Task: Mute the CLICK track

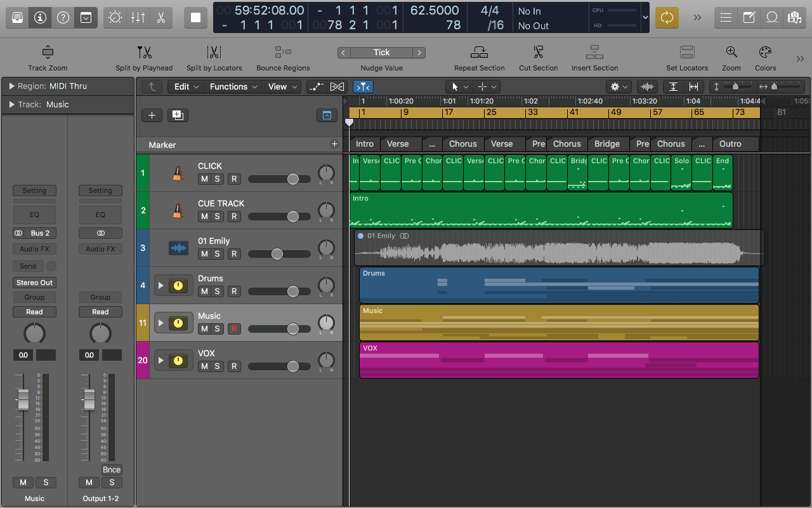Action: pyautogui.click(x=204, y=179)
